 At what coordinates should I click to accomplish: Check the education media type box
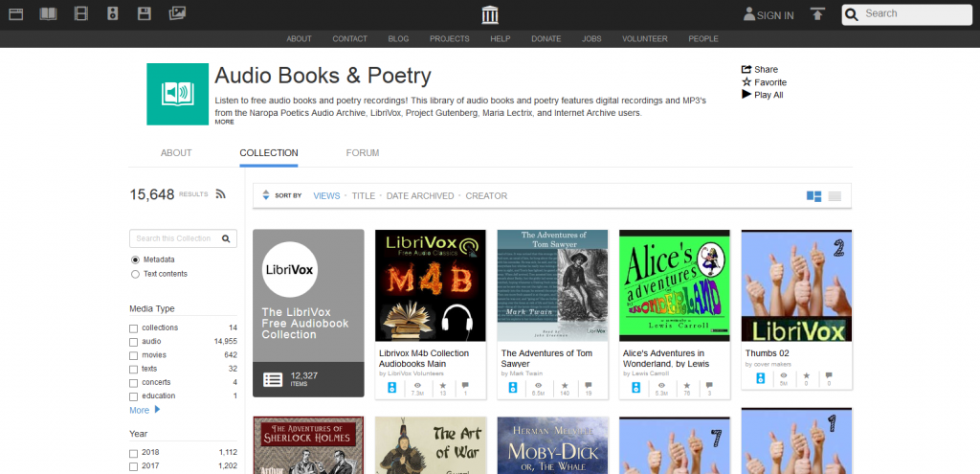(x=133, y=396)
